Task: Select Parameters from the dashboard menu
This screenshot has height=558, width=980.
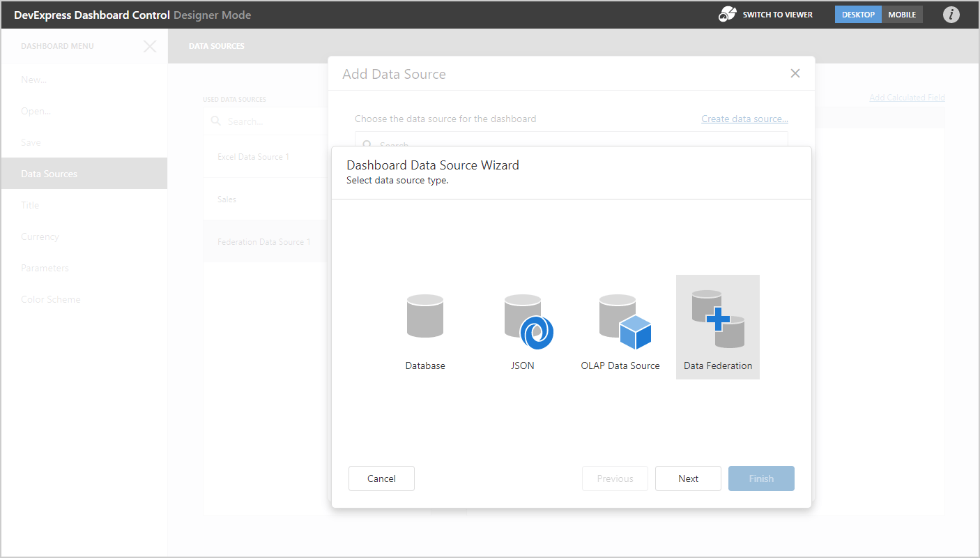Action: [45, 267]
